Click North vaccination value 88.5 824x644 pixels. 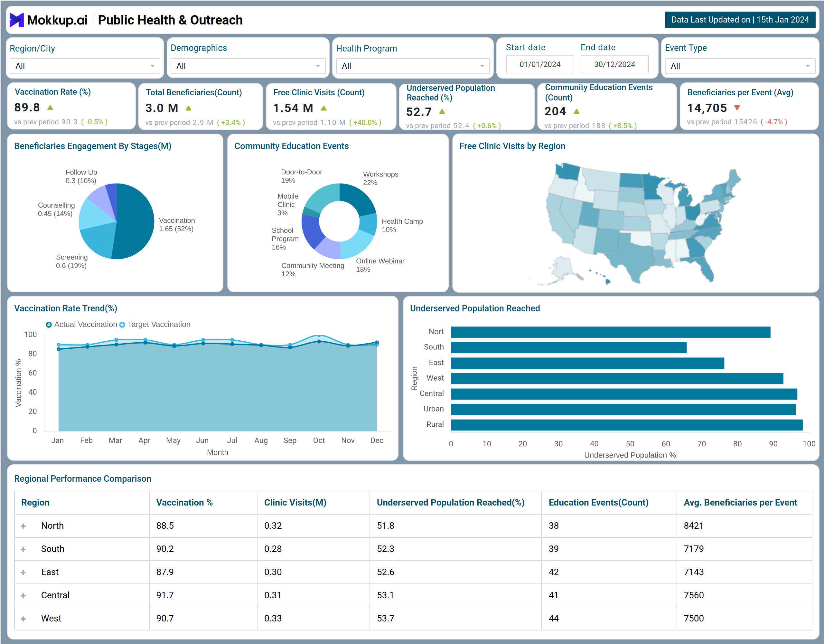165,526
